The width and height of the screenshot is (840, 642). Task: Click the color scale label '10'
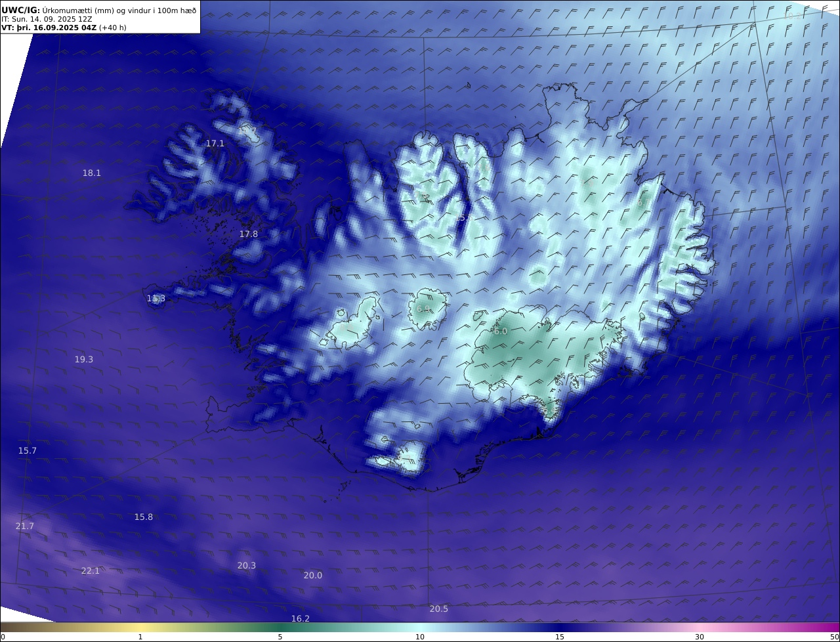click(420, 637)
